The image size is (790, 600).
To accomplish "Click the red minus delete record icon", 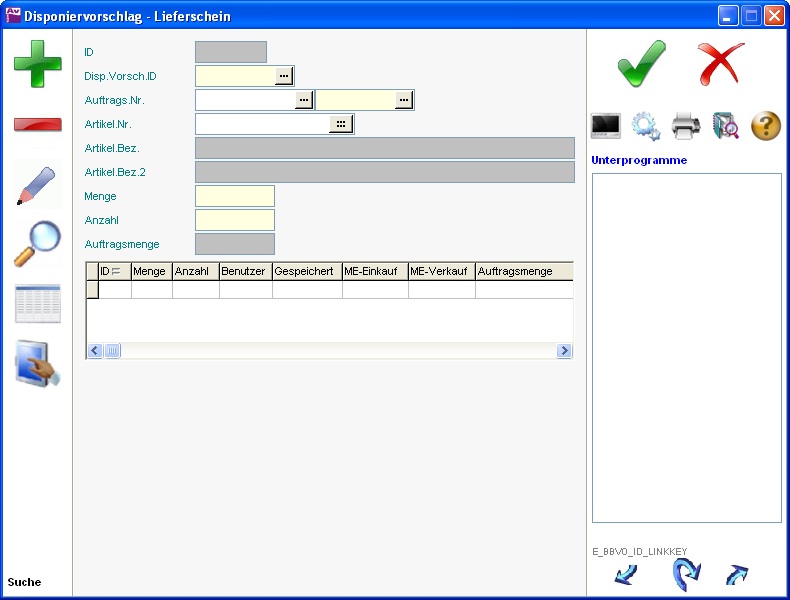I will click(37, 125).
